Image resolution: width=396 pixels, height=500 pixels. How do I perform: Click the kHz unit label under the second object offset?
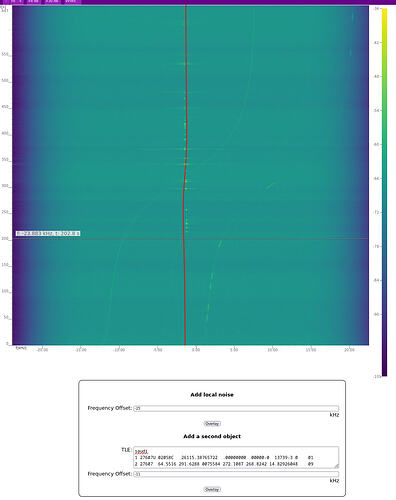point(334,481)
